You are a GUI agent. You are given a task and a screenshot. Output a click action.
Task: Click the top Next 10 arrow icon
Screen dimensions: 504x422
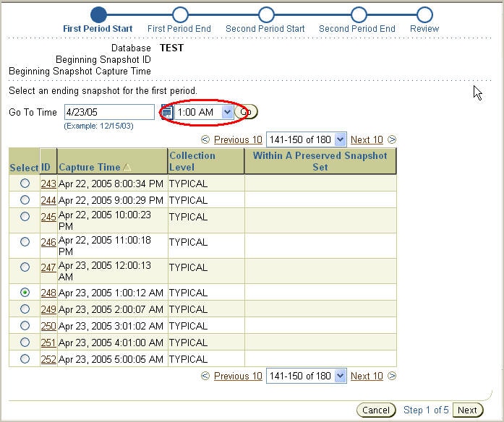pos(392,139)
